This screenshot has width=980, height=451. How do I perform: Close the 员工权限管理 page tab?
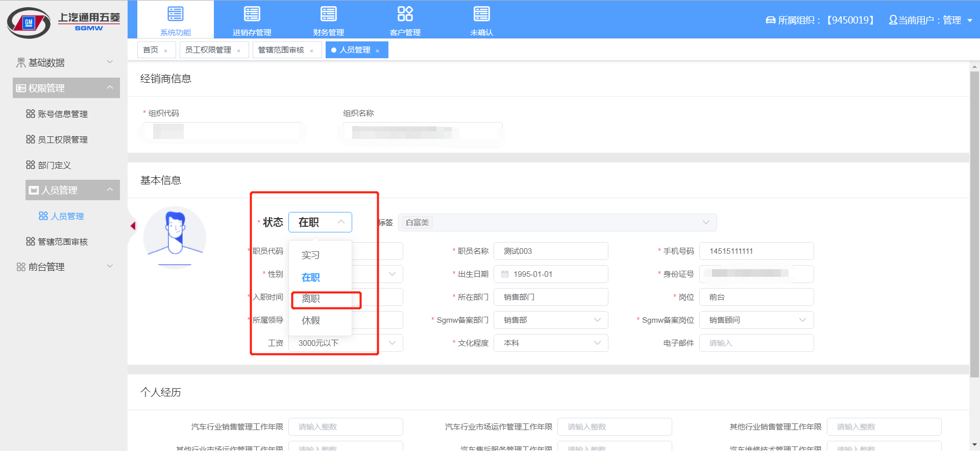click(x=238, y=51)
